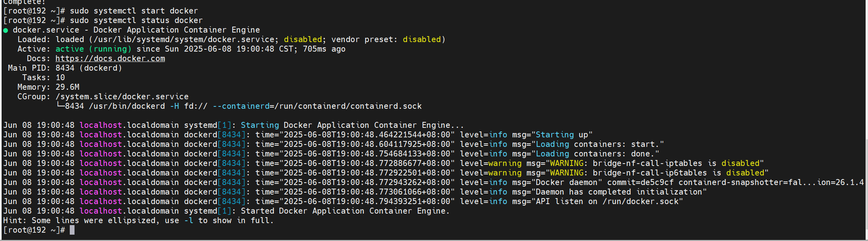Click timestamp '2025-06-08T19:00:48.794393251+08:00'

tap(367, 201)
